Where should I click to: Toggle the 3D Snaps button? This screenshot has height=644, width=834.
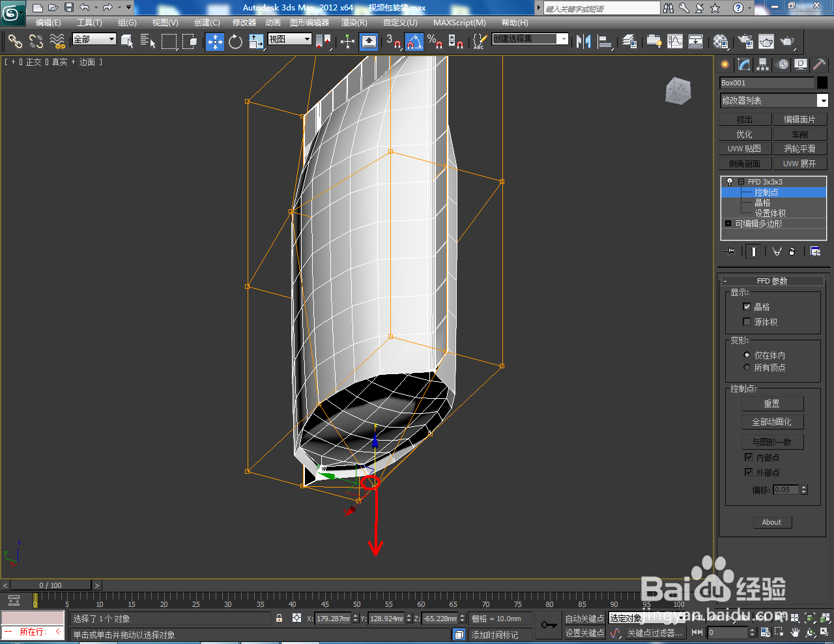393,42
